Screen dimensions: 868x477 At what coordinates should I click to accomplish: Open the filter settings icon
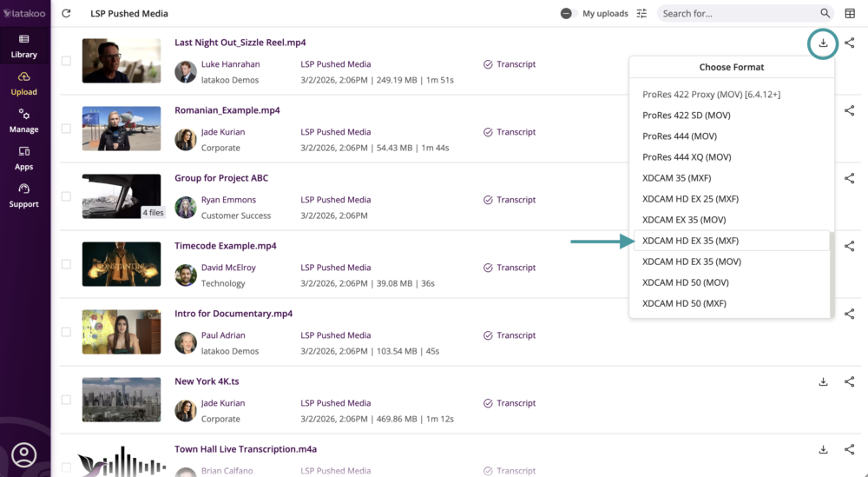click(x=641, y=14)
